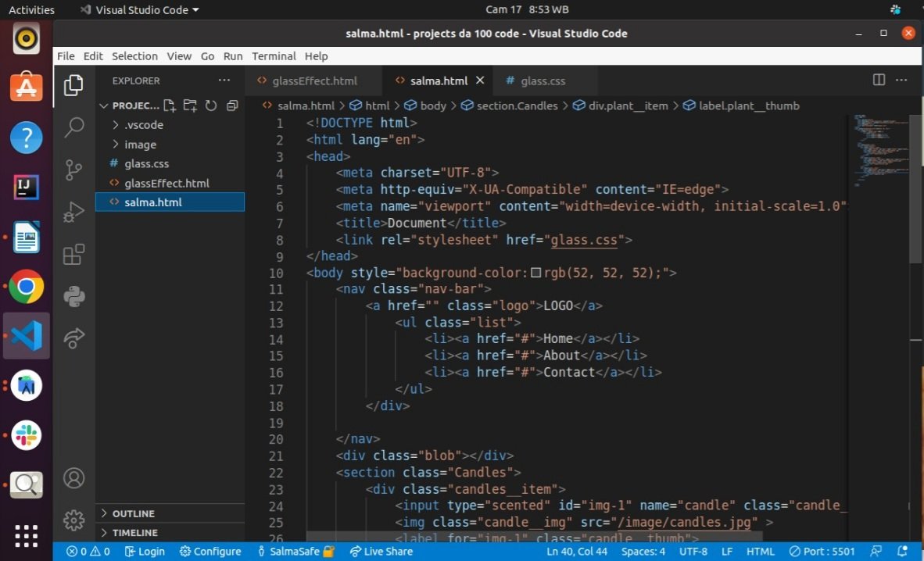Open the File menu
This screenshot has width=924, height=561.
click(66, 56)
